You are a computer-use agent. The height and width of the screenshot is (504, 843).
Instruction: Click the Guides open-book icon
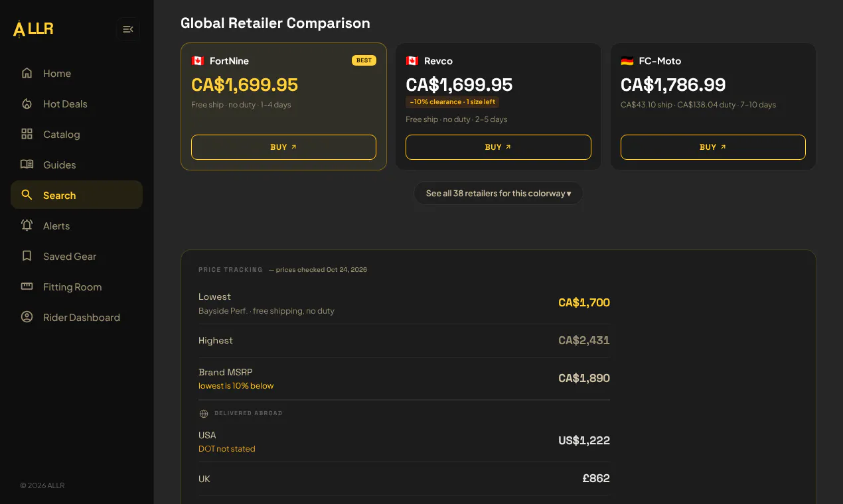click(x=27, y=164)
